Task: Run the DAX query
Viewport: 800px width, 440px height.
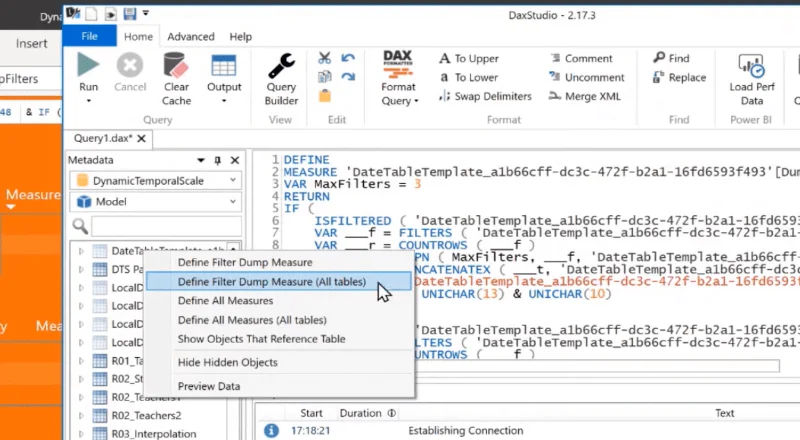Action: (x=88, y=72)
